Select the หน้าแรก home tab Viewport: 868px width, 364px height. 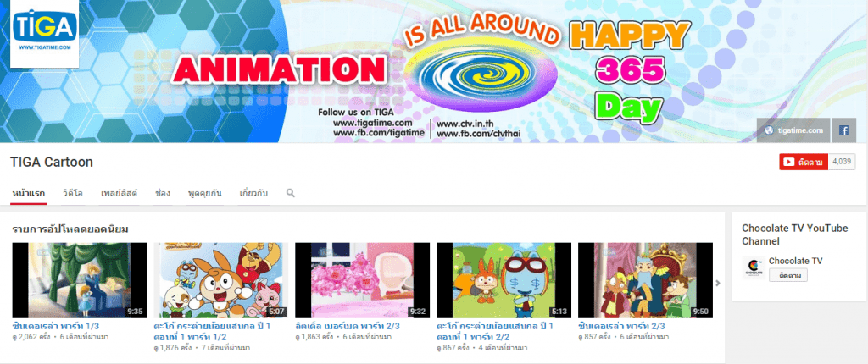[x=29, y=193]
